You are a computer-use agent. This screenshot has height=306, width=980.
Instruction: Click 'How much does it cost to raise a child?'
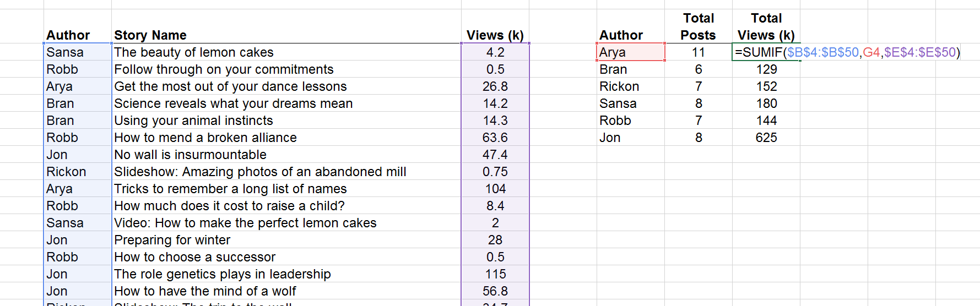(x=286, y=206)
